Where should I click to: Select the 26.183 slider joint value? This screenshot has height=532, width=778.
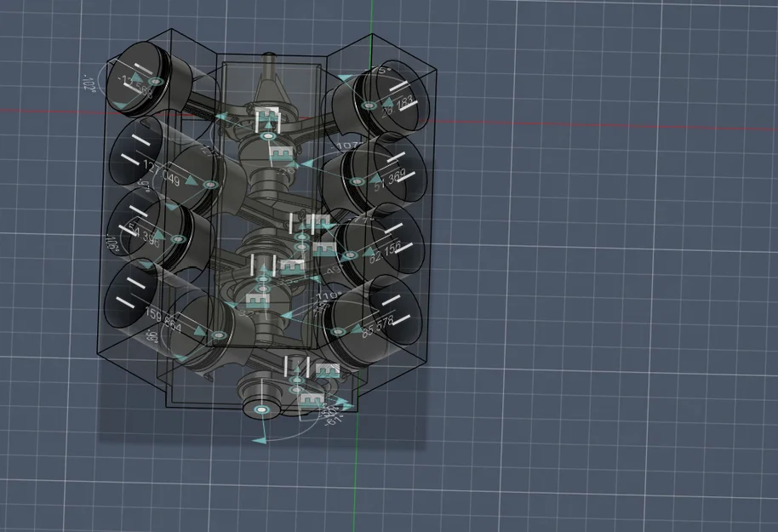point(398,106)
